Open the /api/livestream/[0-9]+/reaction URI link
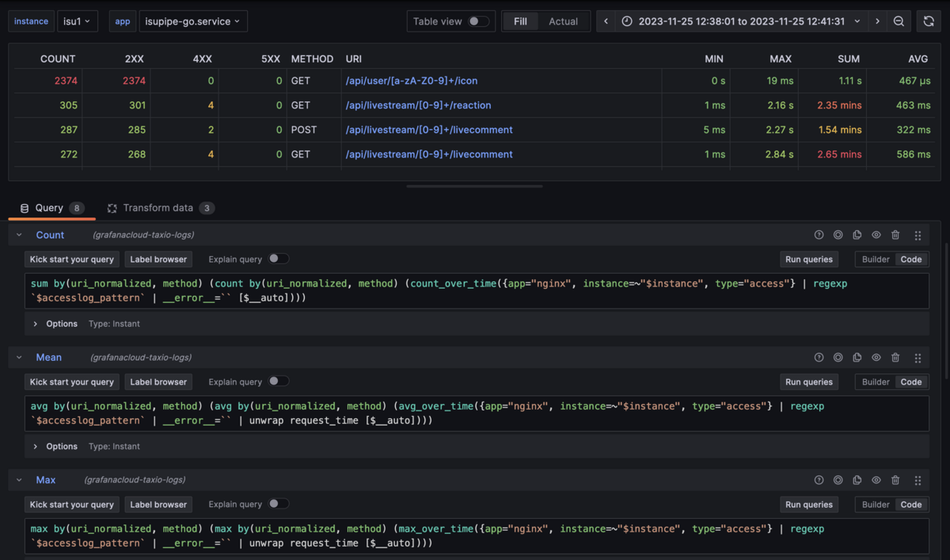950x560 pixels. pos(418,105)
